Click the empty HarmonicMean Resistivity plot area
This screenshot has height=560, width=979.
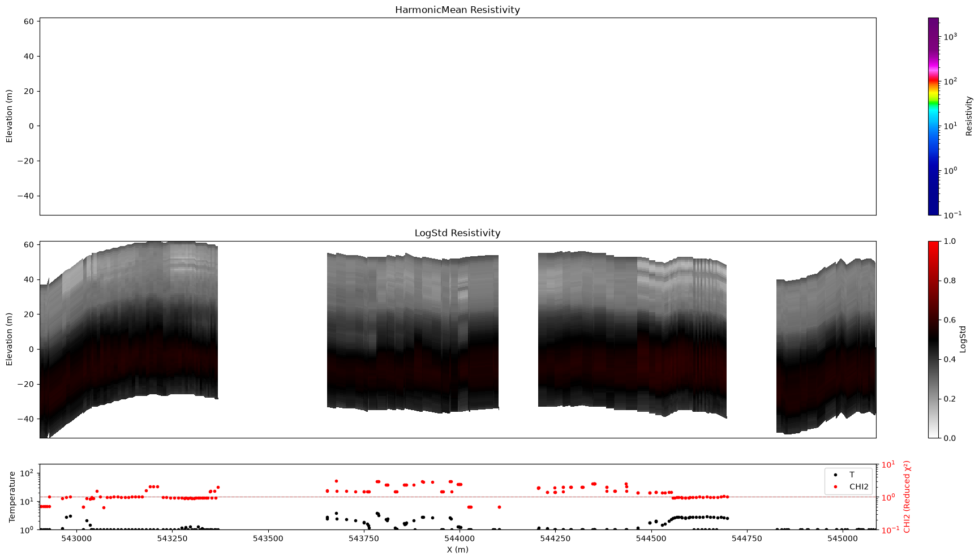458,116
